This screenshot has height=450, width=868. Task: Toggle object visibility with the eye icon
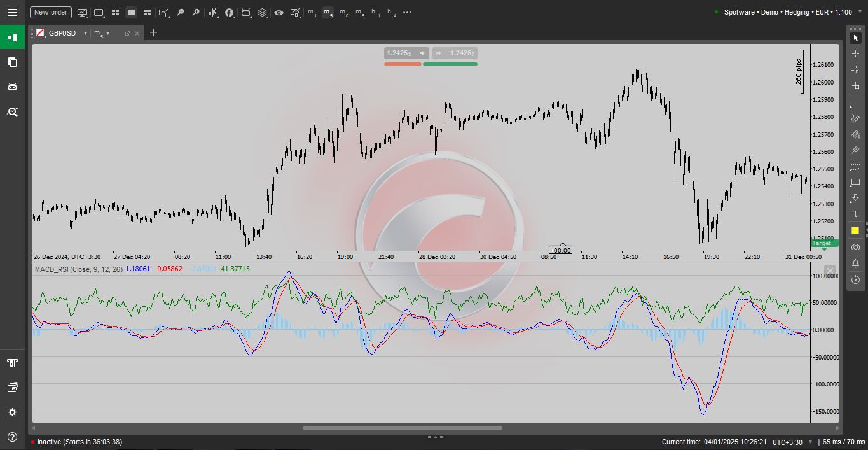(279, 12)
